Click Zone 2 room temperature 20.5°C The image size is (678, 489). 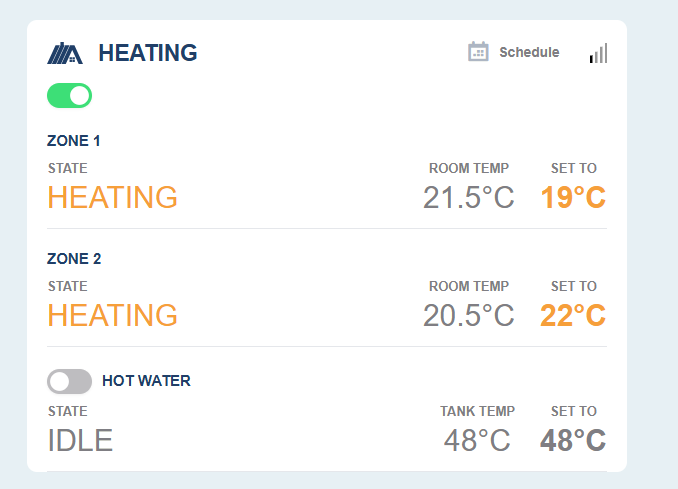pos(468,315)
